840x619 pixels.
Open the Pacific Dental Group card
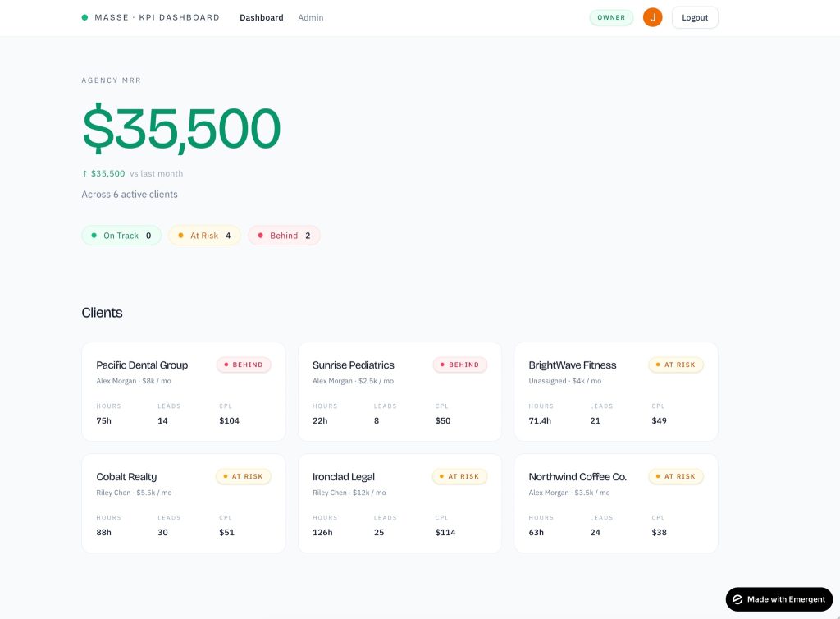pos(184,392)
